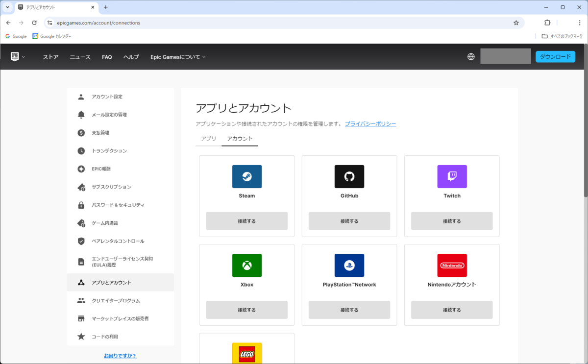Click 接続する under PlayStation Network
The height and width of the screenshot is (364, 588).
[x=349, y=310]
